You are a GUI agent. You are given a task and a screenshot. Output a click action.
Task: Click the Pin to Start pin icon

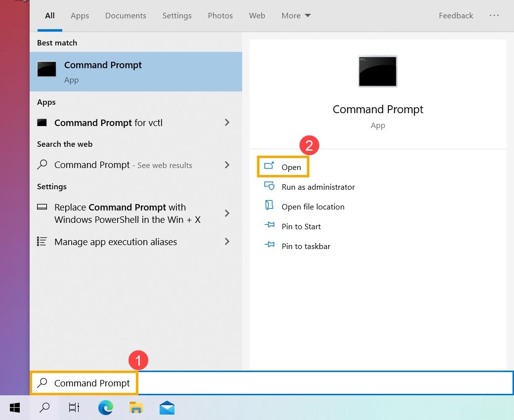(x=269, y=225)
